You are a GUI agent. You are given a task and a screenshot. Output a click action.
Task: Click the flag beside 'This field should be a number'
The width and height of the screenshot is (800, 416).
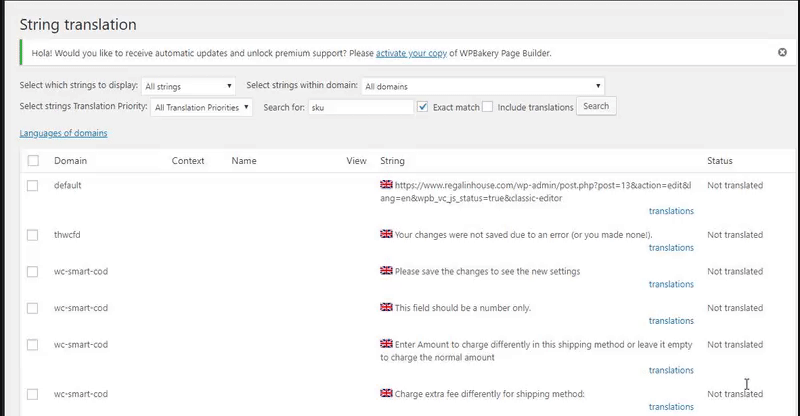click(386, 308)
